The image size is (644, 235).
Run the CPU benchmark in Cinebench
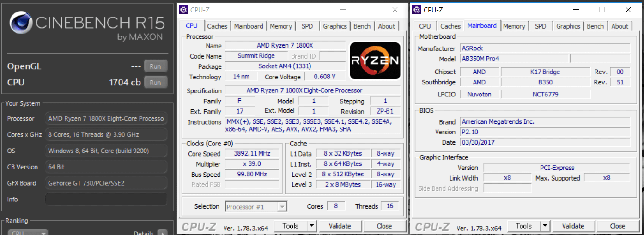tap(155, 83)
